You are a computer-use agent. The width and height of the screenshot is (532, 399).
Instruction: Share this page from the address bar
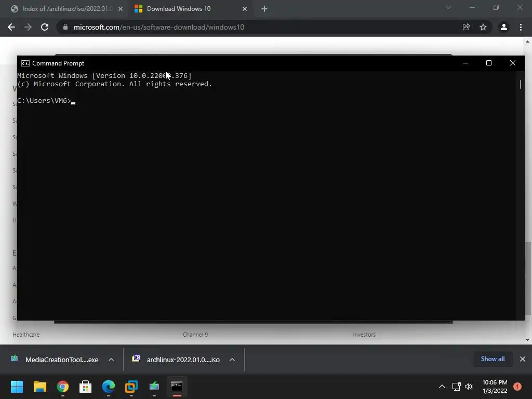pyautogui.click(x=467, y=27)
